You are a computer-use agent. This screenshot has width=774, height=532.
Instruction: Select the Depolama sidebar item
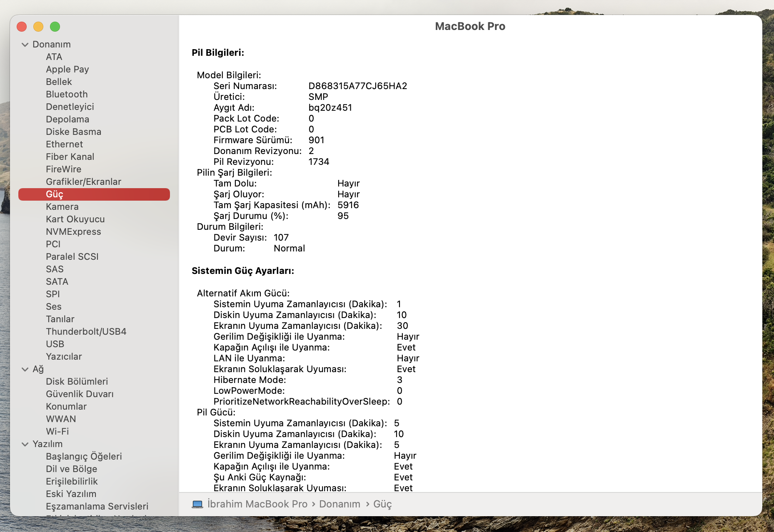pos(67,119)
